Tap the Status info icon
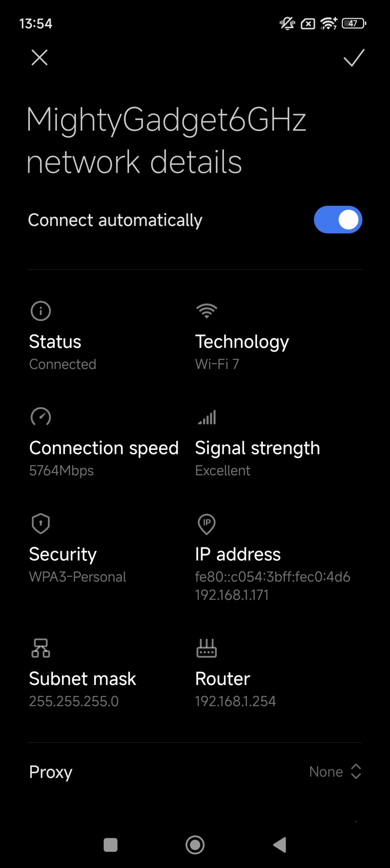 41,311
